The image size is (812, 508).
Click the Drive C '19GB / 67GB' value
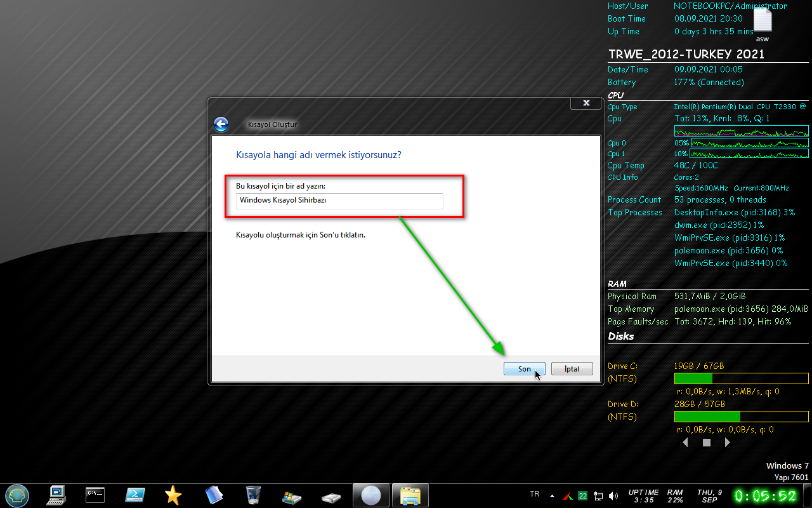point(698,366)
